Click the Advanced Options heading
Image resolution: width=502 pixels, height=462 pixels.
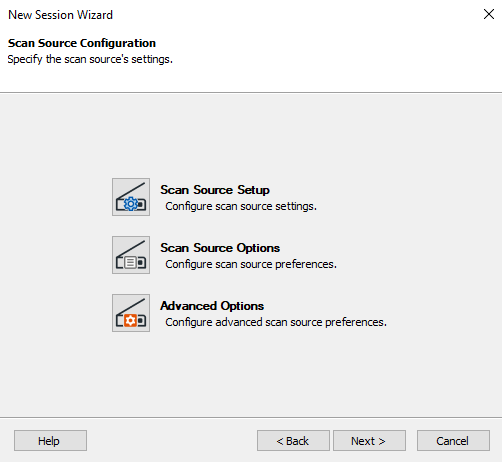pos(212,306)
